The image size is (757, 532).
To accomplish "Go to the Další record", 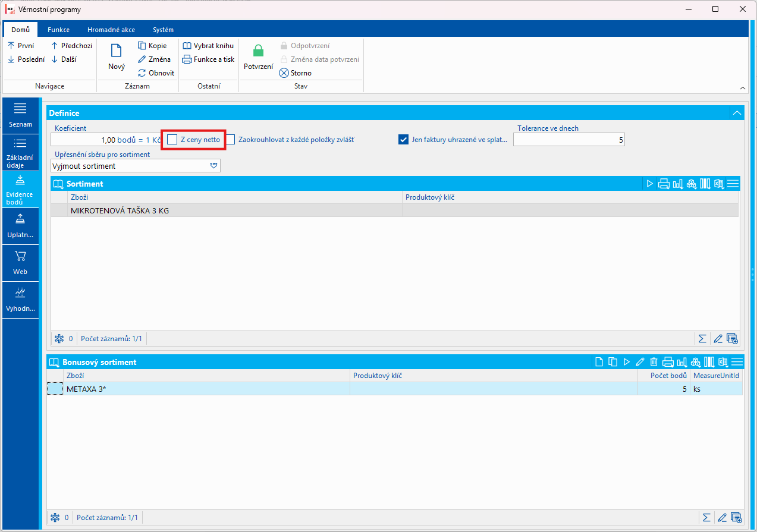I will coord(64,59).
